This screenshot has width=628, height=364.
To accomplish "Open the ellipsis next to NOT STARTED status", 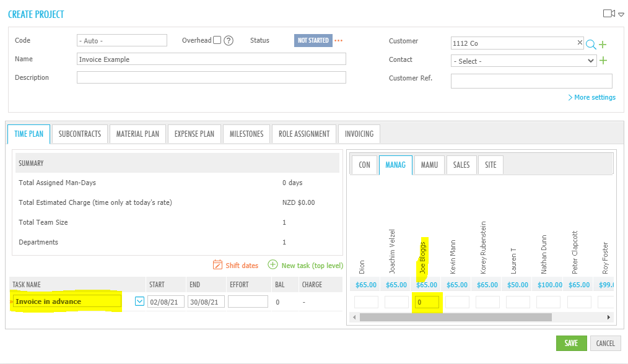I will pyautogui.click(x=338, y=40).
